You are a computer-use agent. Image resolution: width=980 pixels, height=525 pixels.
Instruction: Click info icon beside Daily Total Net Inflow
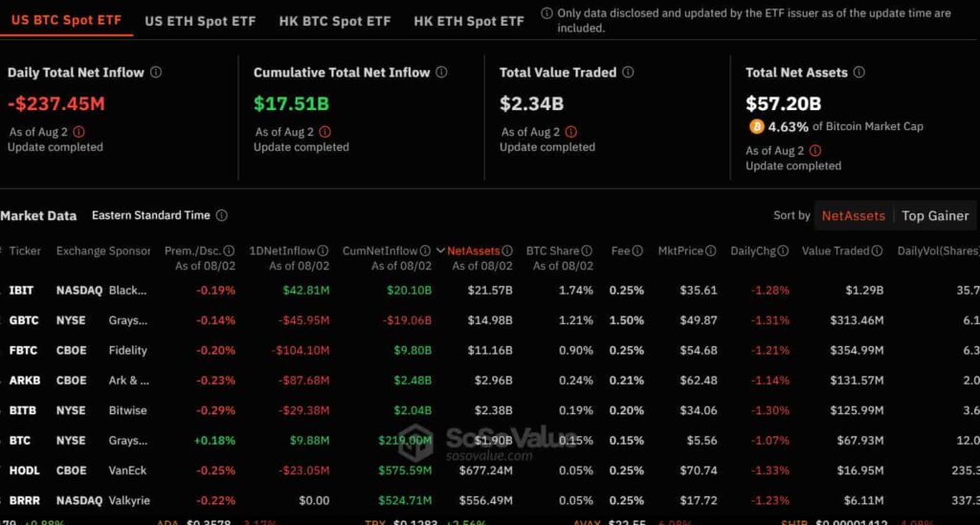156,73
